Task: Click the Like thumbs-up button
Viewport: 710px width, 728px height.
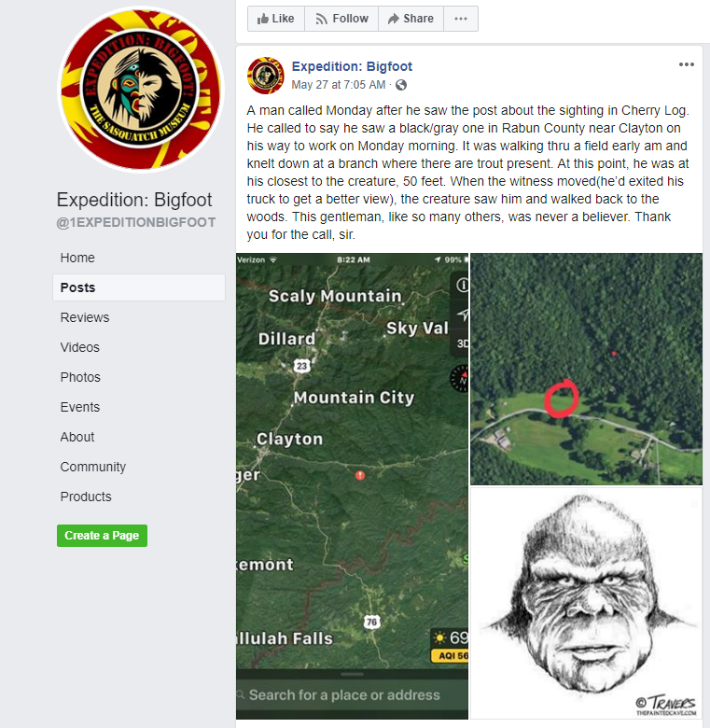Action: pyautogui.click(x=276, y=19)
